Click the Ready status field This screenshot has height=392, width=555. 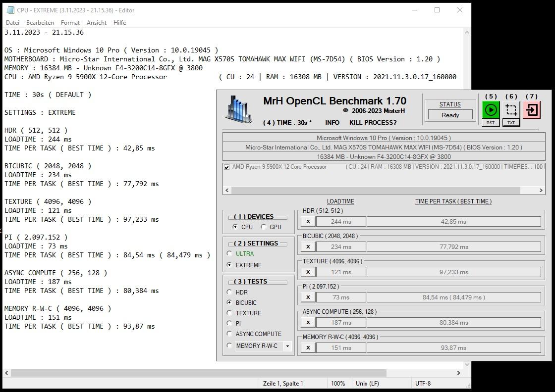(x=450, y=115)
